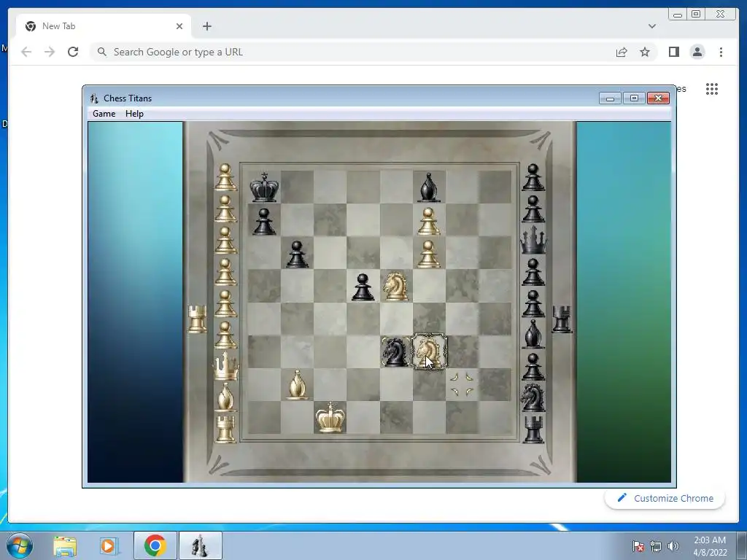The height and width of the screenshot is (560, 747).
Task: Click Customize Chrome button
Action: pyautogui.click(x=665, y=498)
